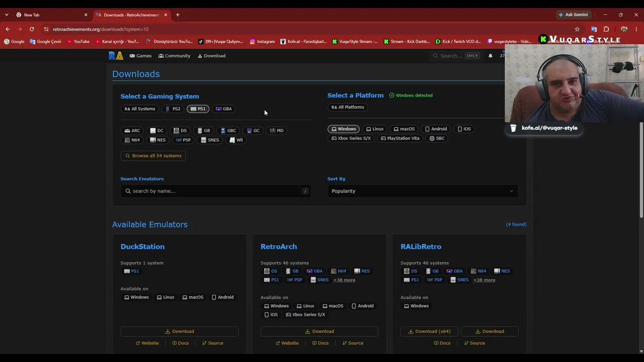
Task: Open the YouTube bookmark
Action: tap(78, 41)
